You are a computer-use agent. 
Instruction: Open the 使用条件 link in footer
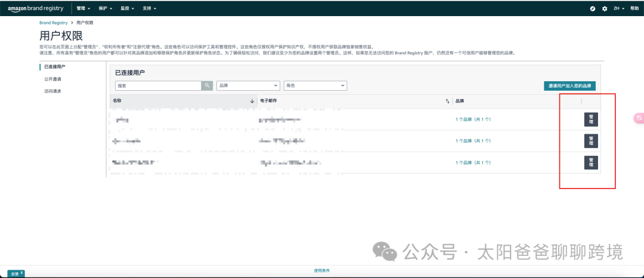pyautogui.click(x=321, y=271)
